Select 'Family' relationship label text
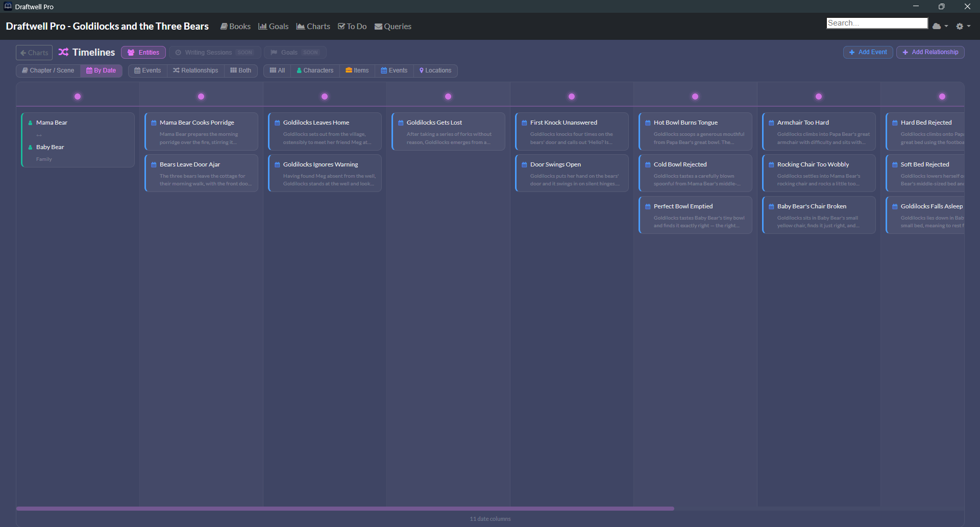980x527 pixels. tap(44, 159)
